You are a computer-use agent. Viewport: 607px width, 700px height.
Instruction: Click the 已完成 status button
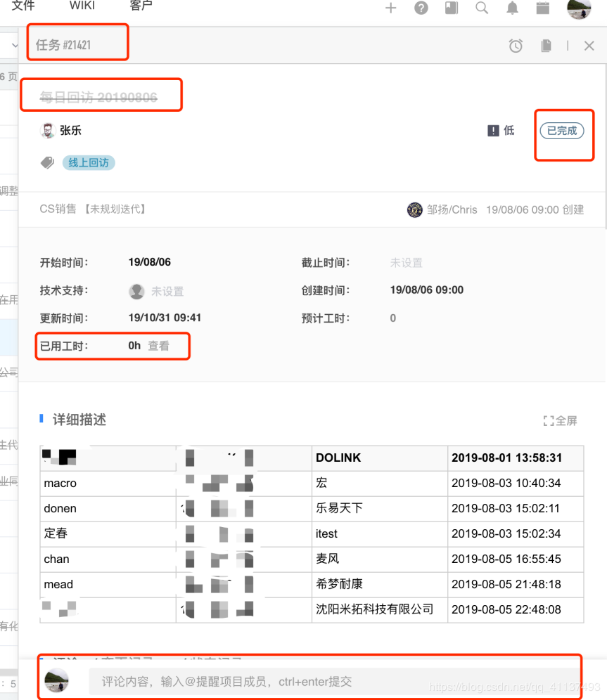(563, 131)
